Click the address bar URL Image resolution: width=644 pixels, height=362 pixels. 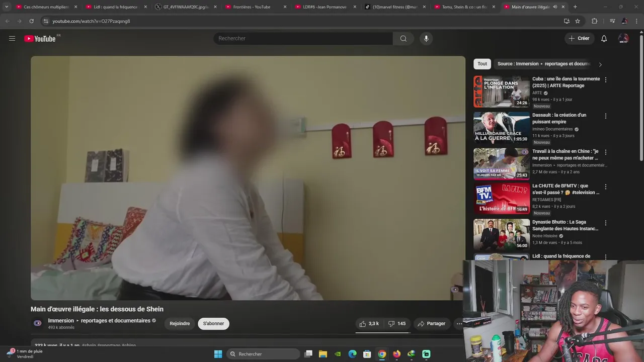pos(91,21)
